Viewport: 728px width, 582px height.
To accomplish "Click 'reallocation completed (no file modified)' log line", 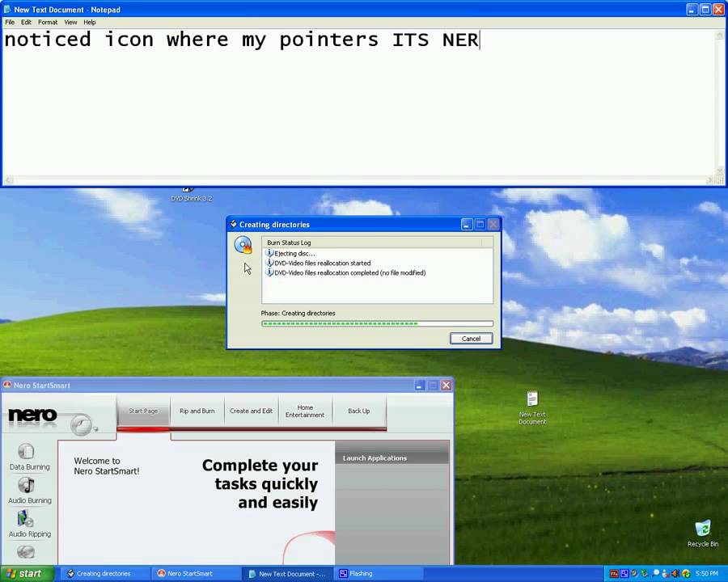I will click(350, 273).
